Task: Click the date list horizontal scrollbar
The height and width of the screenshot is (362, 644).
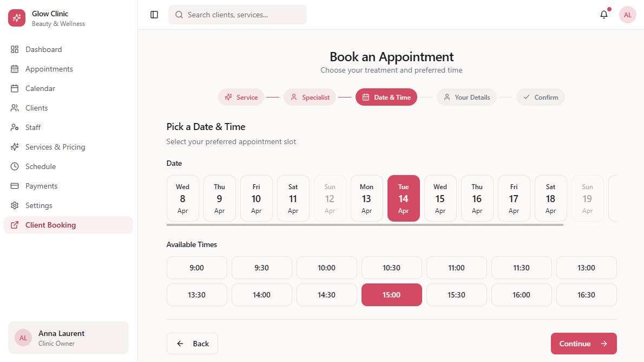Action: [x=365, y=224]
